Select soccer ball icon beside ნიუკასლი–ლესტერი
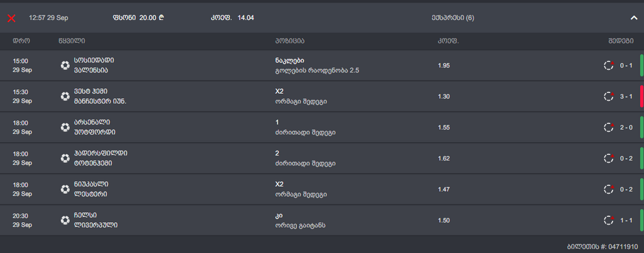The height and width of the screenshot is (253, 644). pyautogui.click(x=65, y=189)
